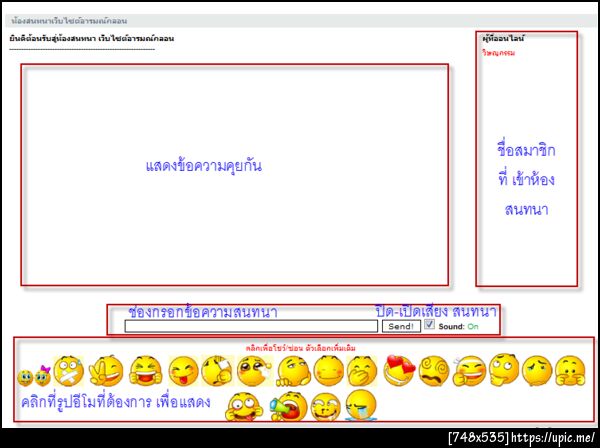The width and height of the screenshot is (600, 448).
Task: Click the green On sound status text
Action: tap(473, 326)
